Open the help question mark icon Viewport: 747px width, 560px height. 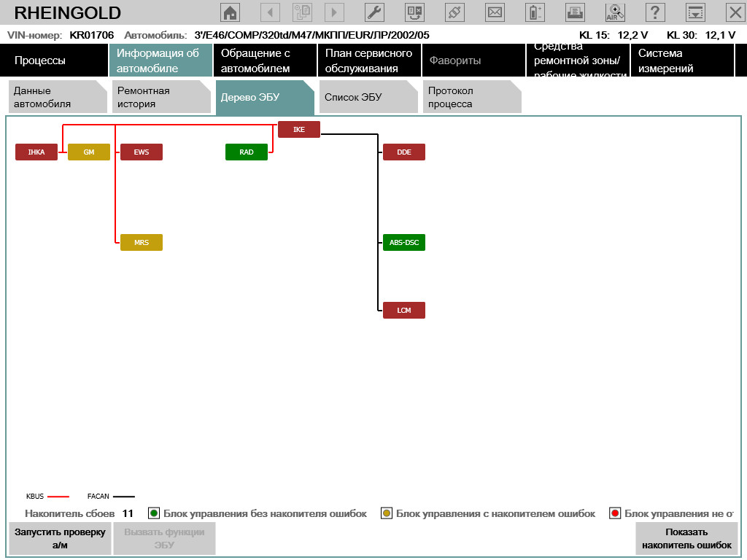point(655,12)
